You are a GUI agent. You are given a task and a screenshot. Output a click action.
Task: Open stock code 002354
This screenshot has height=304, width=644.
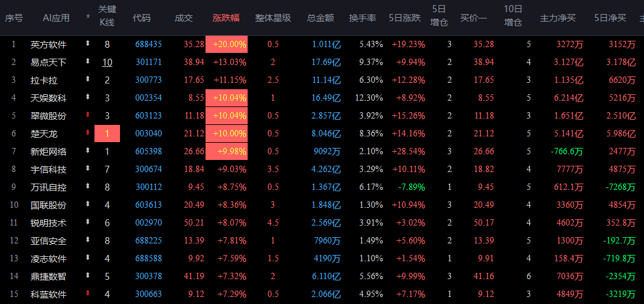(148, 98)
